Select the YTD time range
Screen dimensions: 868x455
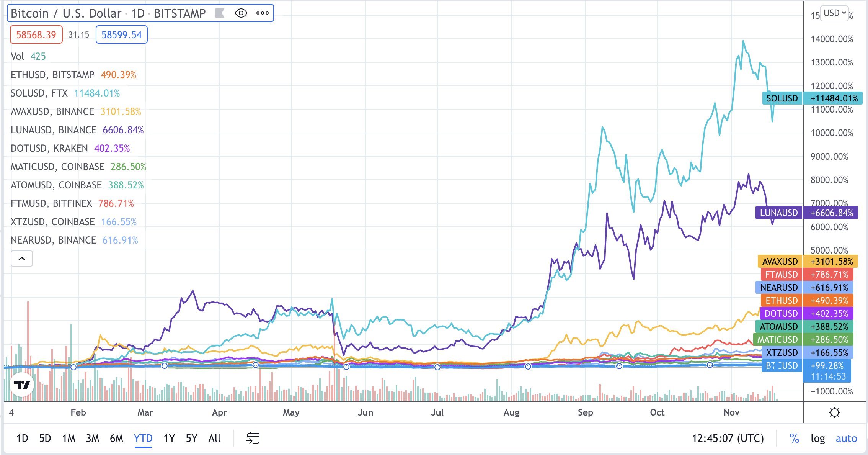click(143, 438)
